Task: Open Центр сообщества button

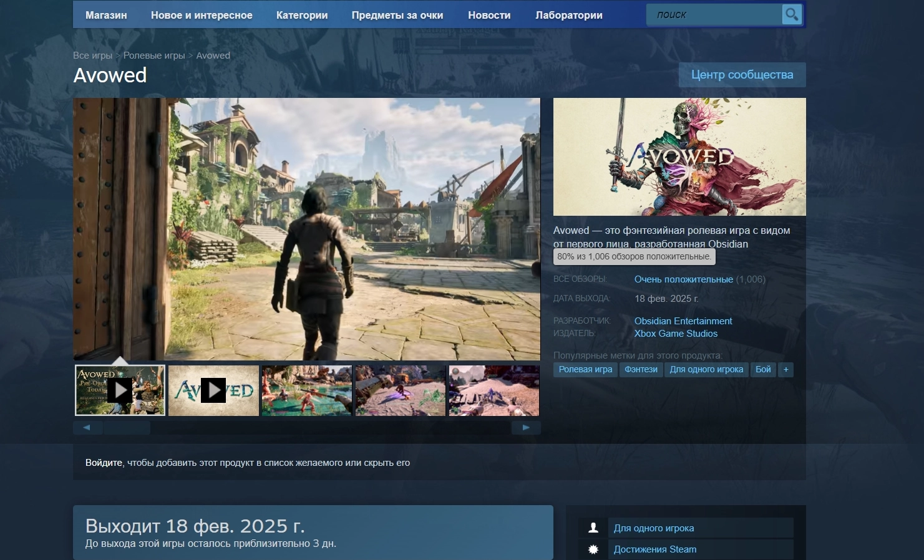Action: (x=742, y=75)
